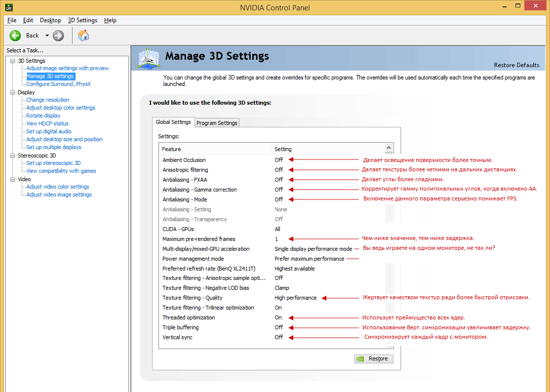Open View compatibility with games
The image size is (550, 392).
(61, 171)
